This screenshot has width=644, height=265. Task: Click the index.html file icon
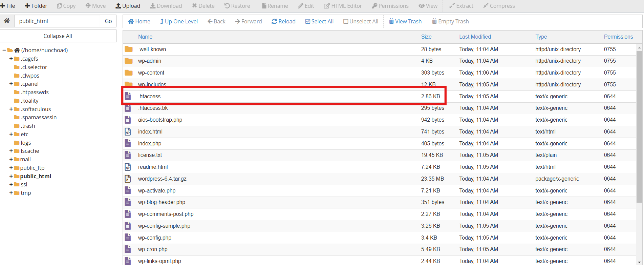pyautogui.click(x=128, y=131)
